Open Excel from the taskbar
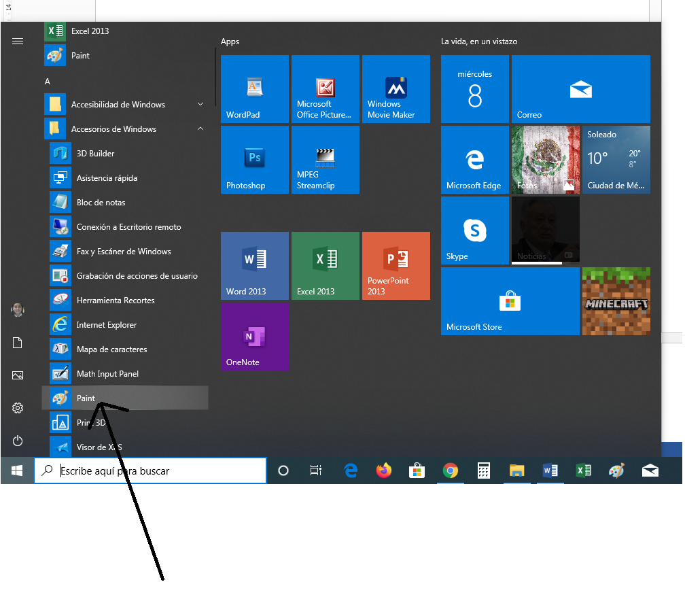Image resolution: width=685 pixels, height=616 pixels. coord(584,471)
